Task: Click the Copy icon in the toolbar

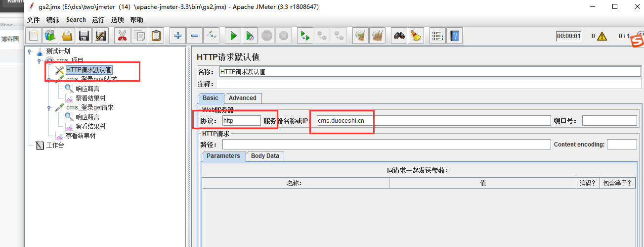Action: (x=139, y=36)
